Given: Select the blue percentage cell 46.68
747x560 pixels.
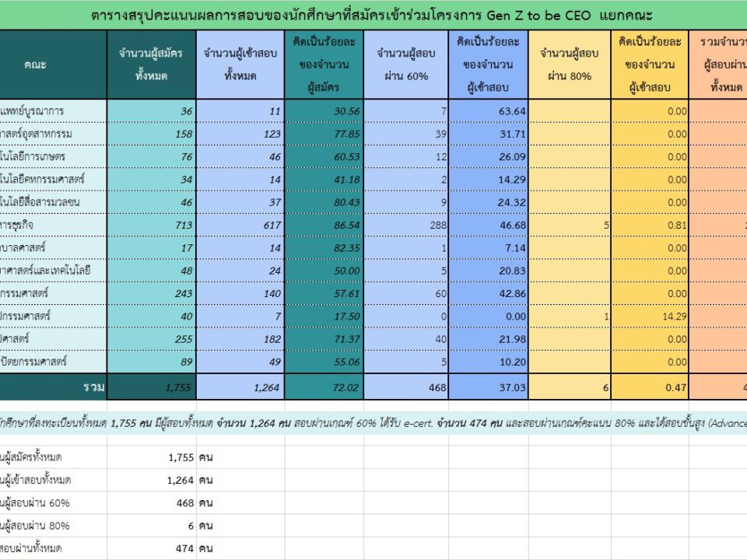Looking at the screenshot, I should click(x=489, y=225).
